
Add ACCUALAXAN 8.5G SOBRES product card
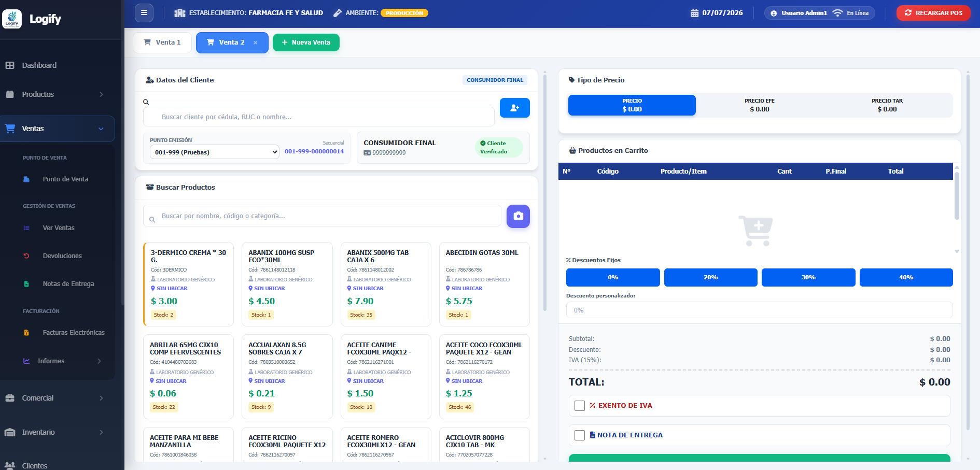pos(287,377)
